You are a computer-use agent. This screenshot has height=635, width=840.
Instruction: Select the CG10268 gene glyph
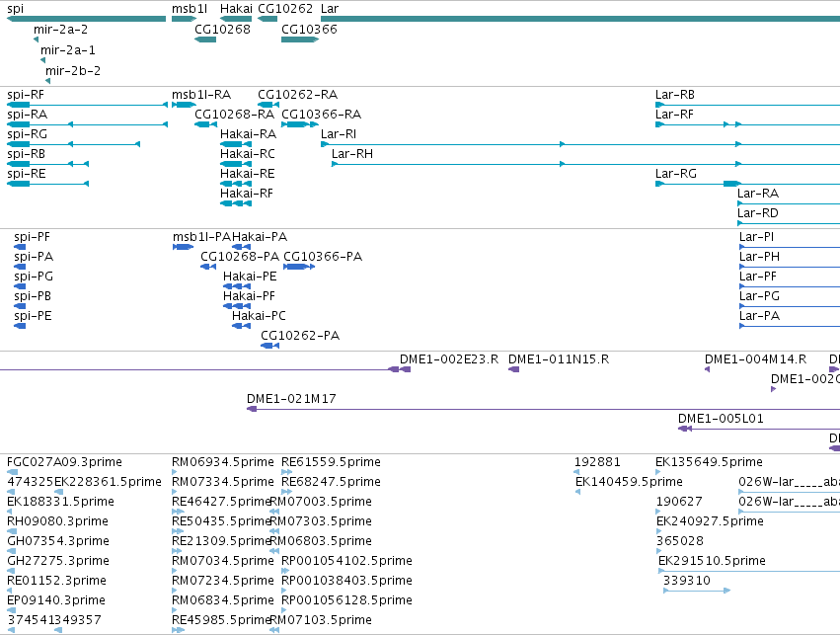205,40
